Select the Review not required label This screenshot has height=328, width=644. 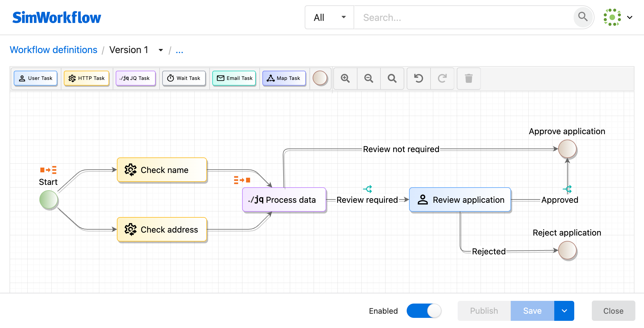pyautogui.click(x=401, y=149)
